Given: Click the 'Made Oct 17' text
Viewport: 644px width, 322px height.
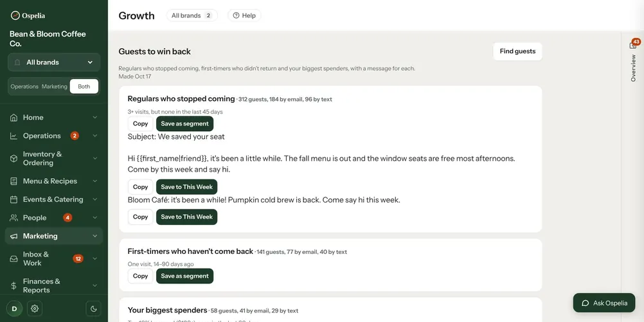Looking at the screenshot, I should [x=135, y=76].
